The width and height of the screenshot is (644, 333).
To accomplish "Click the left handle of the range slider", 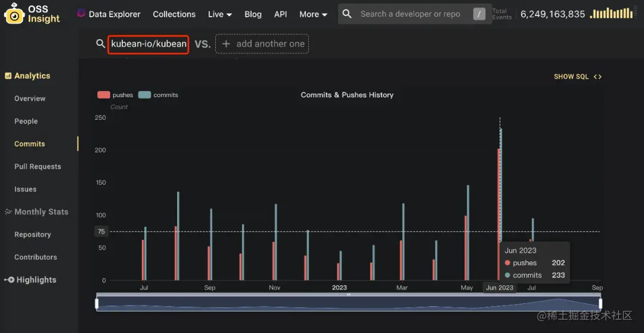I will pyautogui.click(x=97, y=304).
